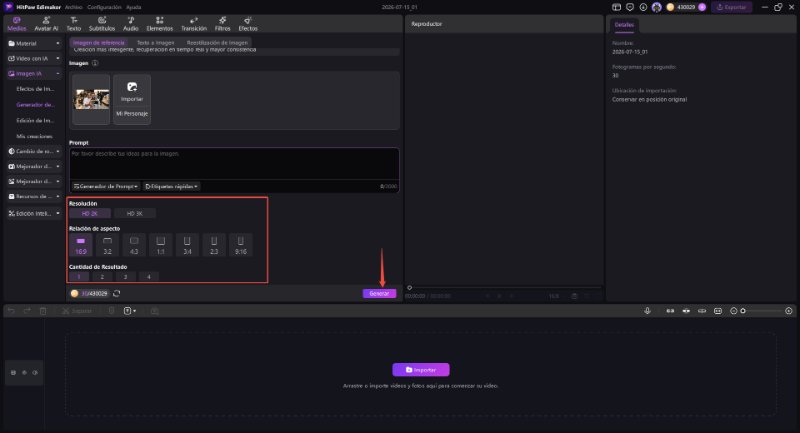Select the Texto tool icon
Screen dimensions: 800x433
(74, 23)
